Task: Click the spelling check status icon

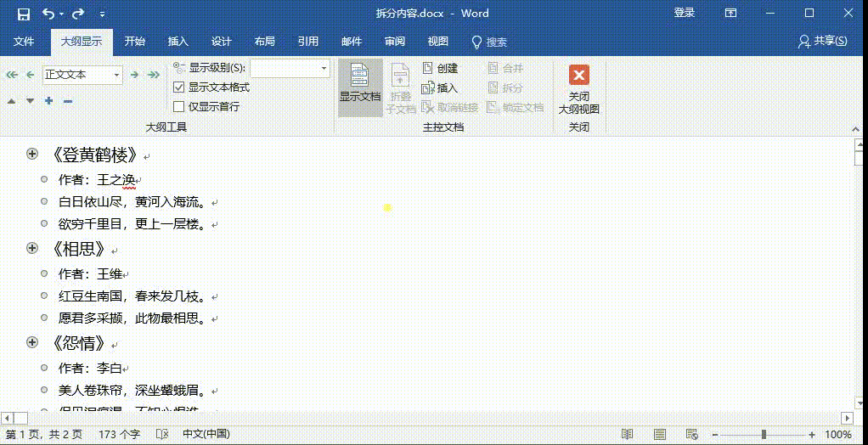Action: [x=163, y=435]
